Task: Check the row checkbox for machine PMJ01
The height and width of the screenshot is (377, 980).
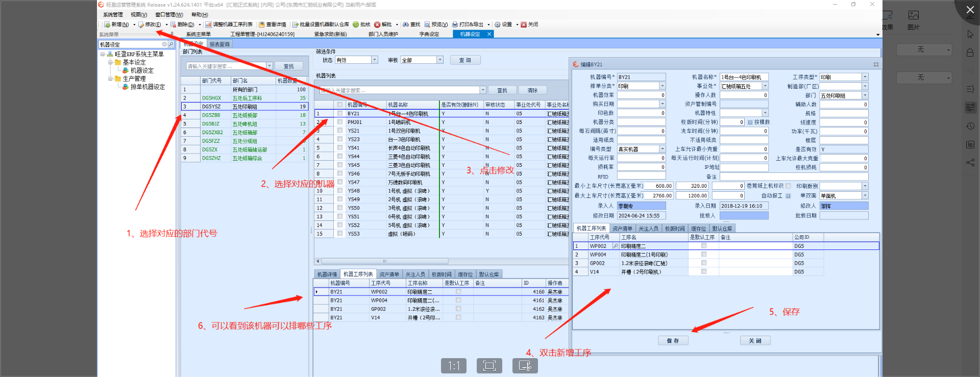Action: [x=340, y=122]
